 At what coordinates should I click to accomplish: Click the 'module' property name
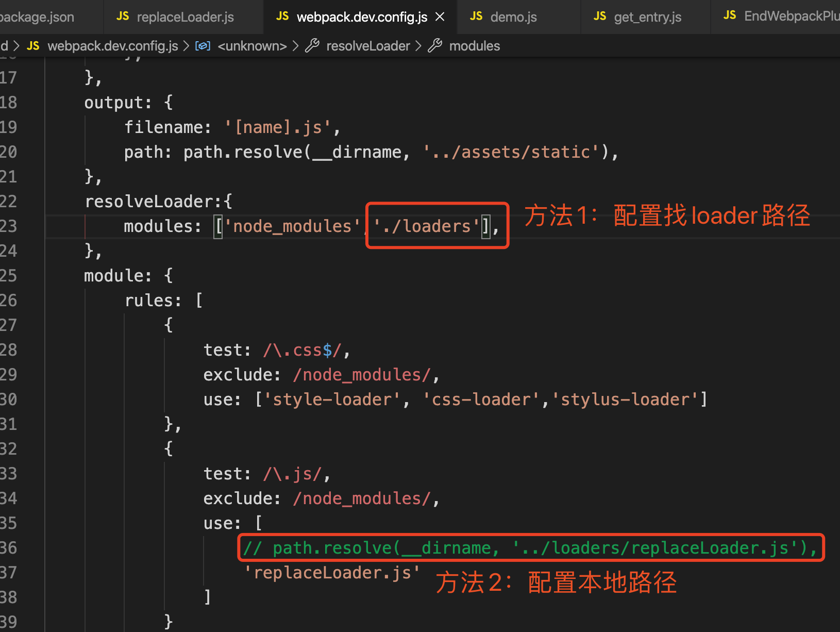[114, 276]
